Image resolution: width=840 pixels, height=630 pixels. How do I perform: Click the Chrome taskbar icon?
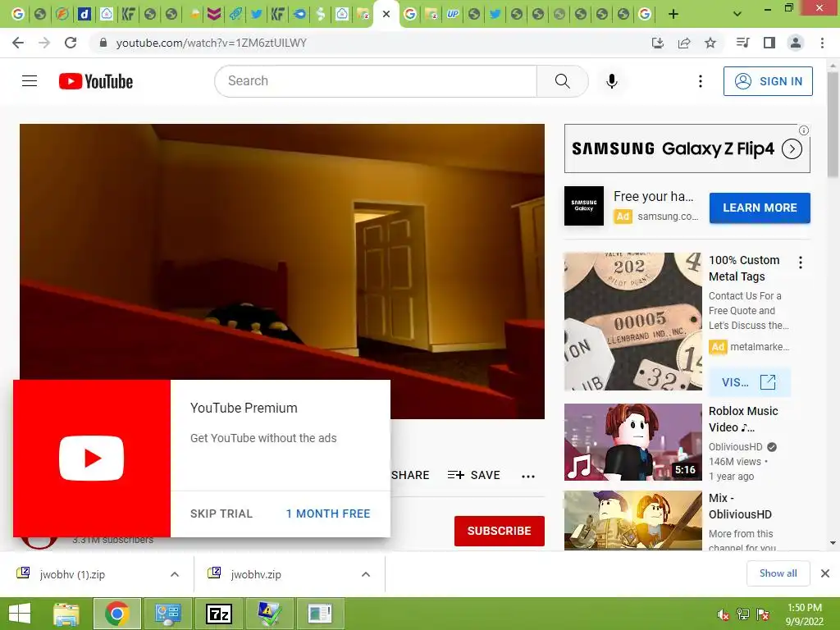(117, 614)
